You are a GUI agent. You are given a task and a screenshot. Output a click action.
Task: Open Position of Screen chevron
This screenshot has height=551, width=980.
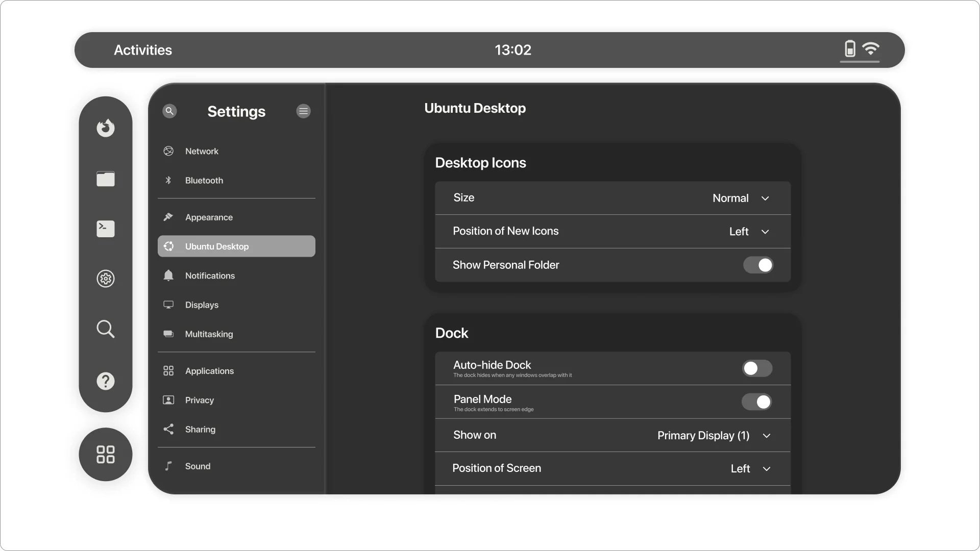767,469
